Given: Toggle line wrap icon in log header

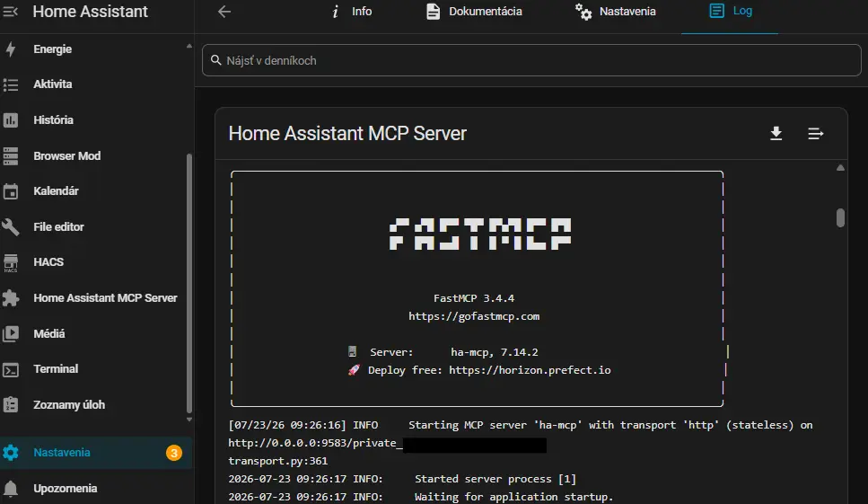Looking at the screenshot, I should pos(815,134).
